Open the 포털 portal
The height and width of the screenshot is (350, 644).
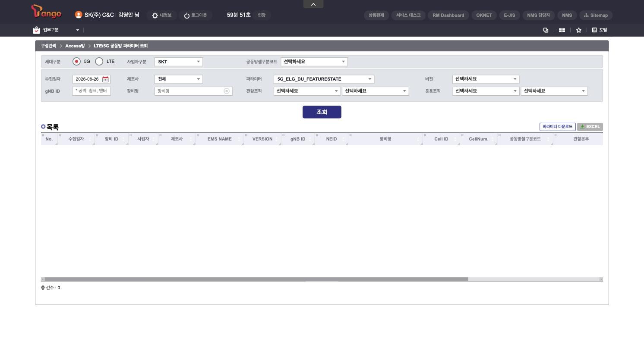pyautogui.click(x=599, y=30)
